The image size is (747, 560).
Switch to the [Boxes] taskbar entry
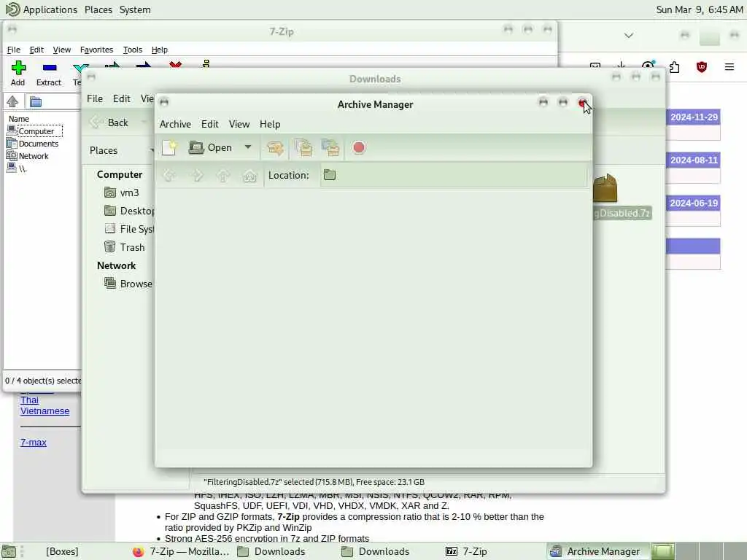click(62, 551)
